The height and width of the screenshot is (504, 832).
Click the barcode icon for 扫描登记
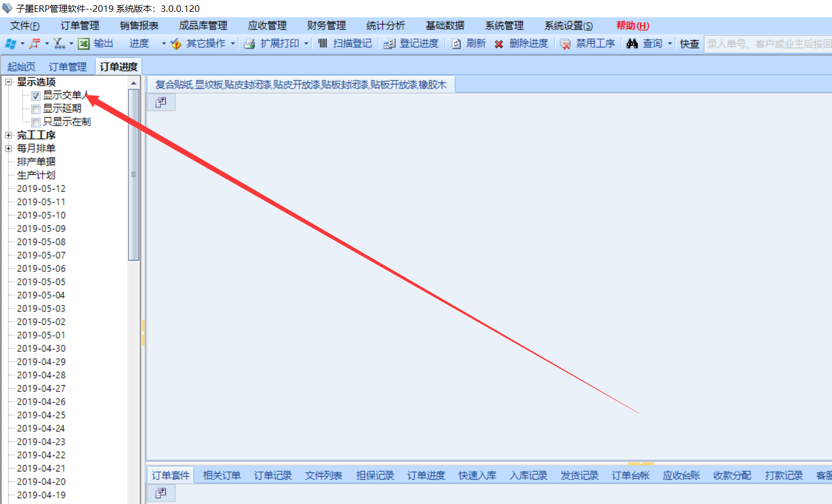click(322, 44)
